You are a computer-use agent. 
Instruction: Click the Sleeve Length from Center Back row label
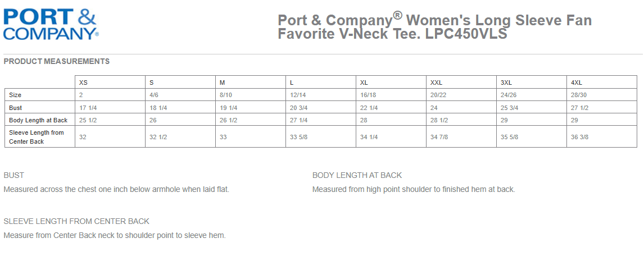click(x=37, y=137)
